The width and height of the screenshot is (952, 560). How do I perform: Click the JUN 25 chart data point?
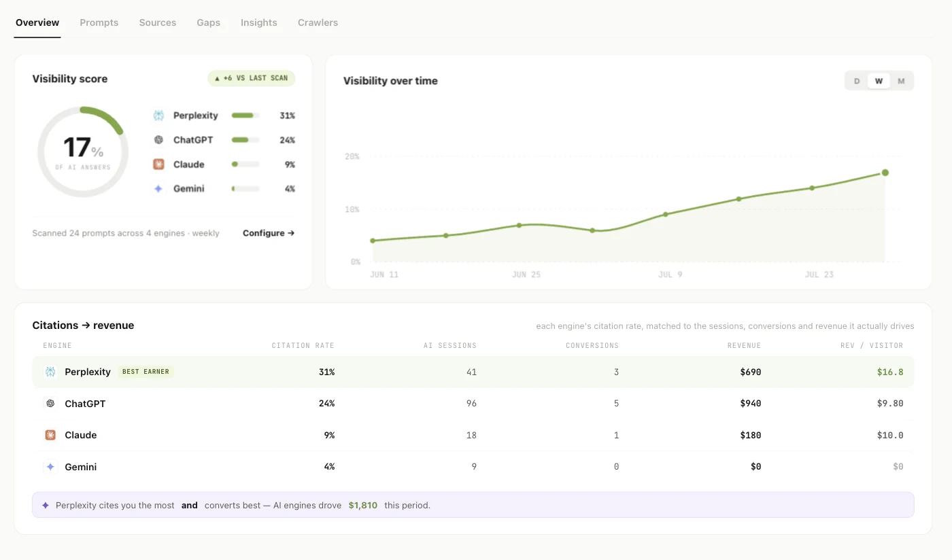pos(519,225)
